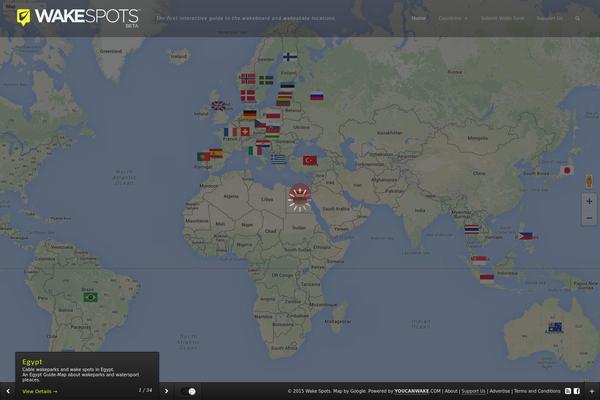The height and width of the screenshot is (400, 600).
Task: Click the Facebook icon in footer
Action: (x=577, y=391)
